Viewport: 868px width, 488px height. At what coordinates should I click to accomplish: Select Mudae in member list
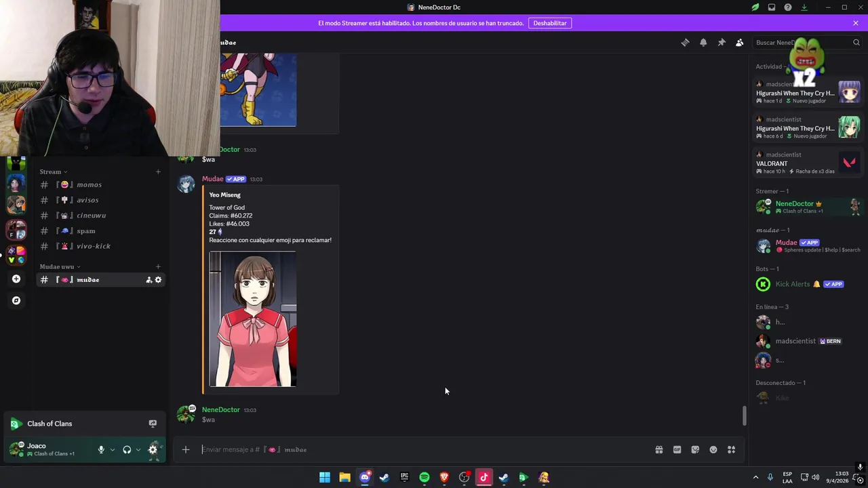807,245
